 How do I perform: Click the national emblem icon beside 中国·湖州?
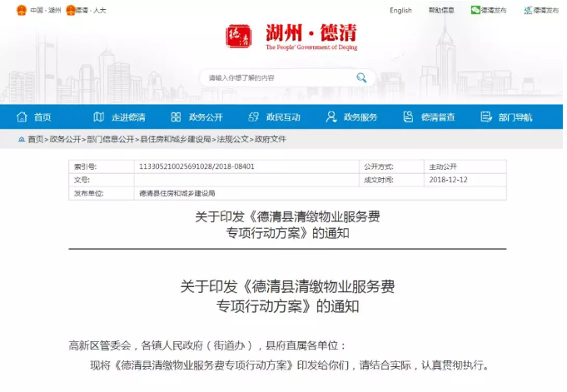click(22, 10)
